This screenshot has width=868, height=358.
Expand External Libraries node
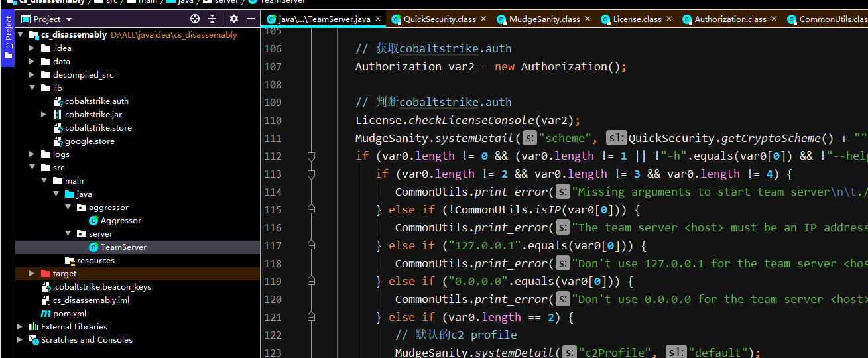click(x=21, y=327)
